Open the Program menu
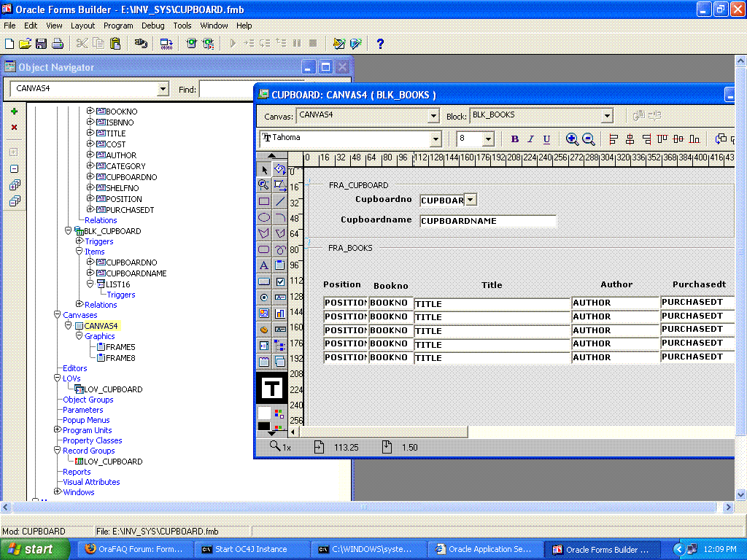The image size is (747, 560). [x=118, y=26]
